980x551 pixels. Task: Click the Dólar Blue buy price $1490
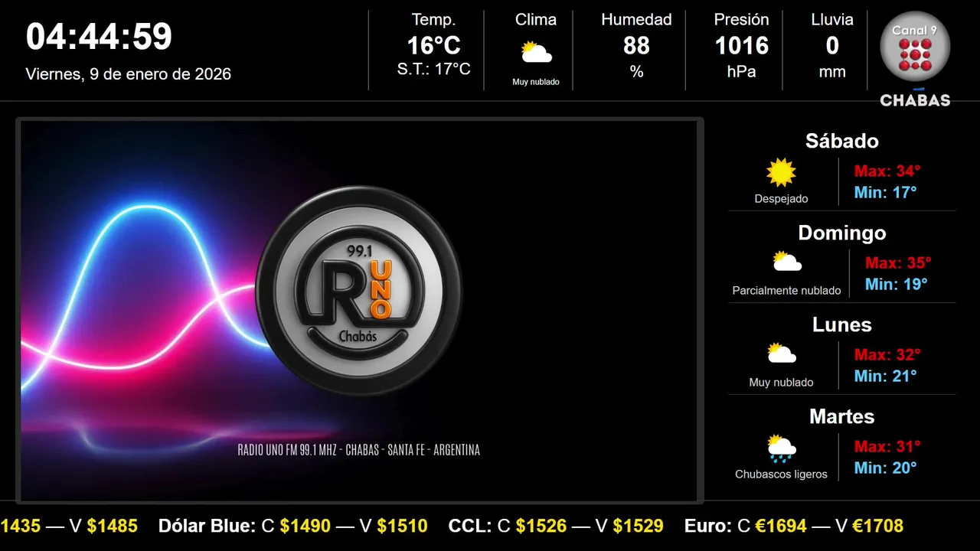305,526
